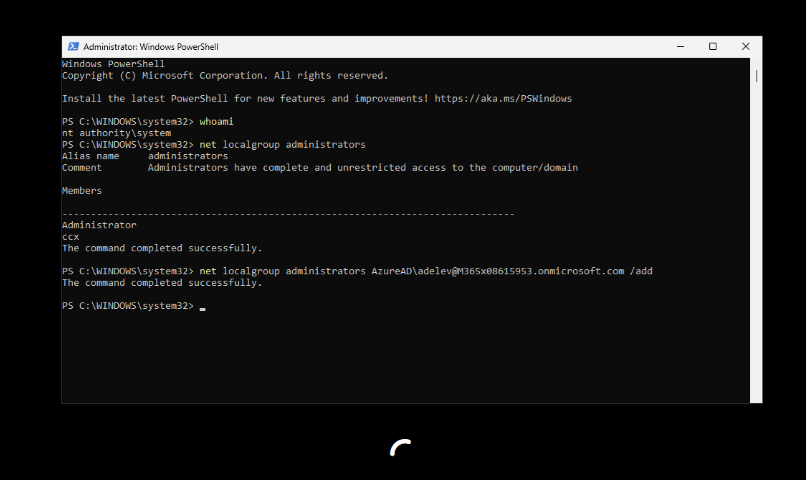
Task: Select the 'ccx' member entry
Action: [70, 237]
